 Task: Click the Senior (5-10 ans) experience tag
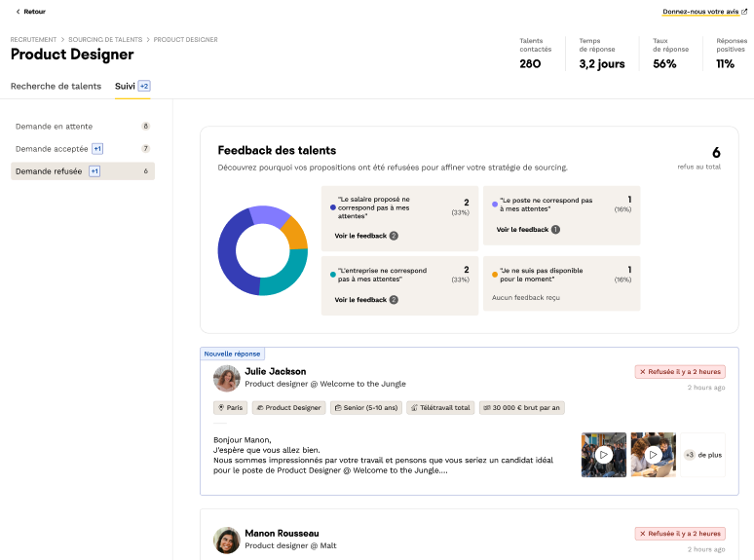coord(364,408)
